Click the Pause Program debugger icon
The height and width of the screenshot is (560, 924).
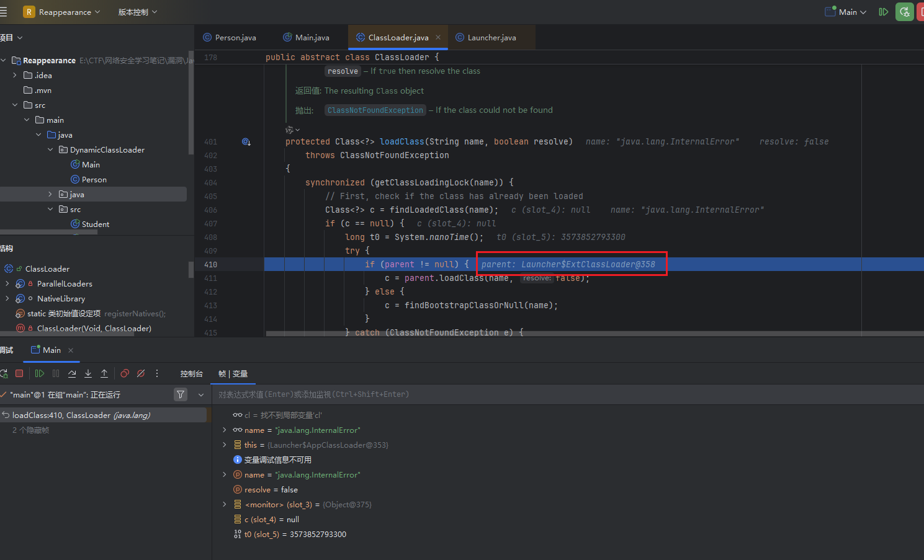pos(56,373)
